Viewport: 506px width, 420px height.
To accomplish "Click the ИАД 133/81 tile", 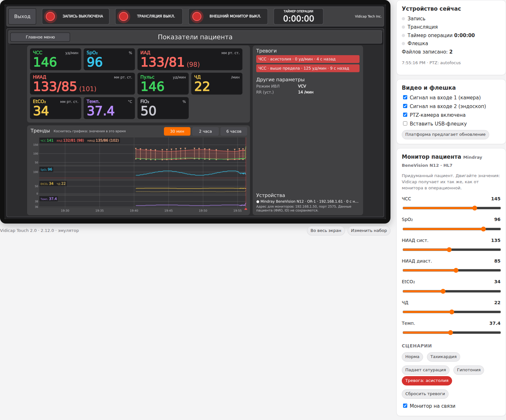I will [190, 59].
